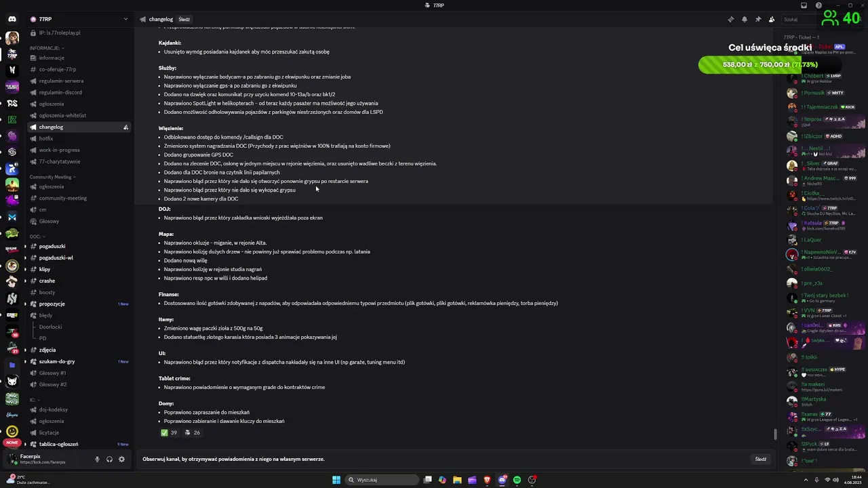Open member Katsula profile

(x=824, y=224)
